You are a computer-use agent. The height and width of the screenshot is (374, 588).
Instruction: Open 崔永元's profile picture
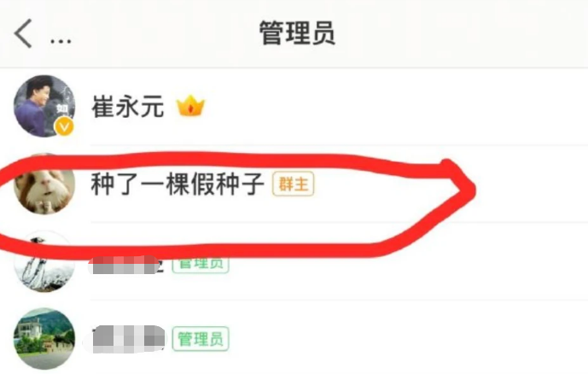click(x=44, y=106)
